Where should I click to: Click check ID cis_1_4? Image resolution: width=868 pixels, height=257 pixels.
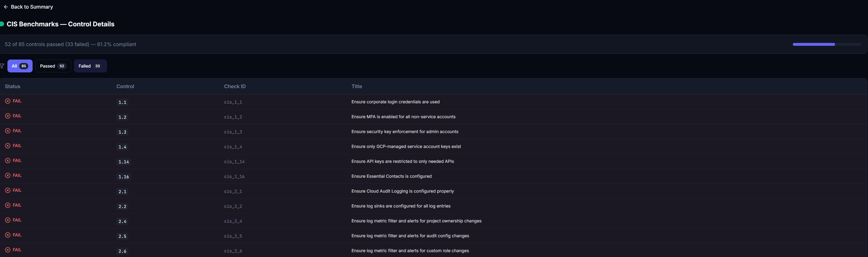[233, 147]
